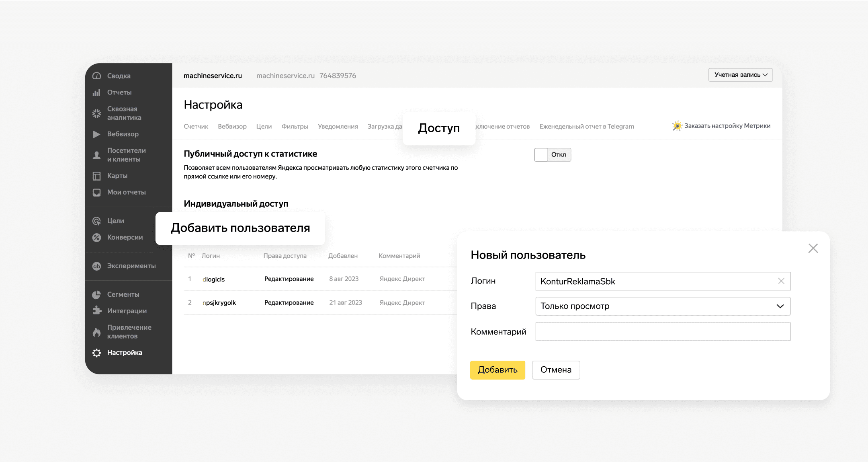Select the Доступ tab
The height and width of the screenshot is (462, 868).
point(439,128)
